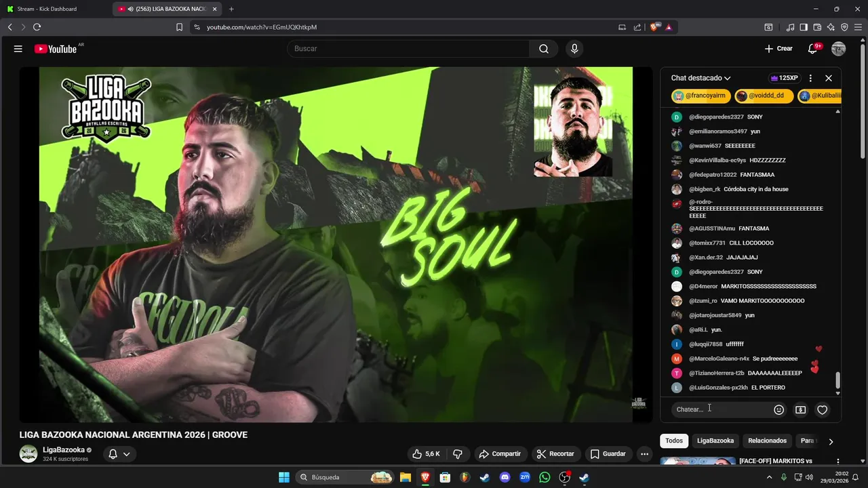Viewport: 868px width, 488px height.
Task: Click message by @tomixx7731 CILL LOCOOOOO
Action: 749,243
